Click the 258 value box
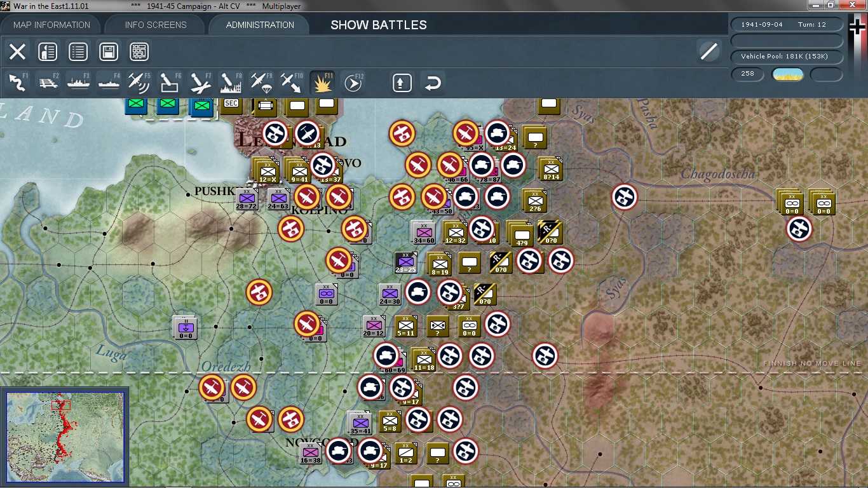Viewport: 868px width, 488px height. pyautogui.click(x=748, y=74)
